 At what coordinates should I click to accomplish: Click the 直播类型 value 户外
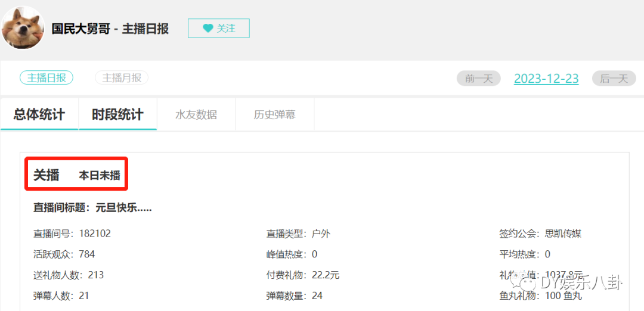coord(321,234)
